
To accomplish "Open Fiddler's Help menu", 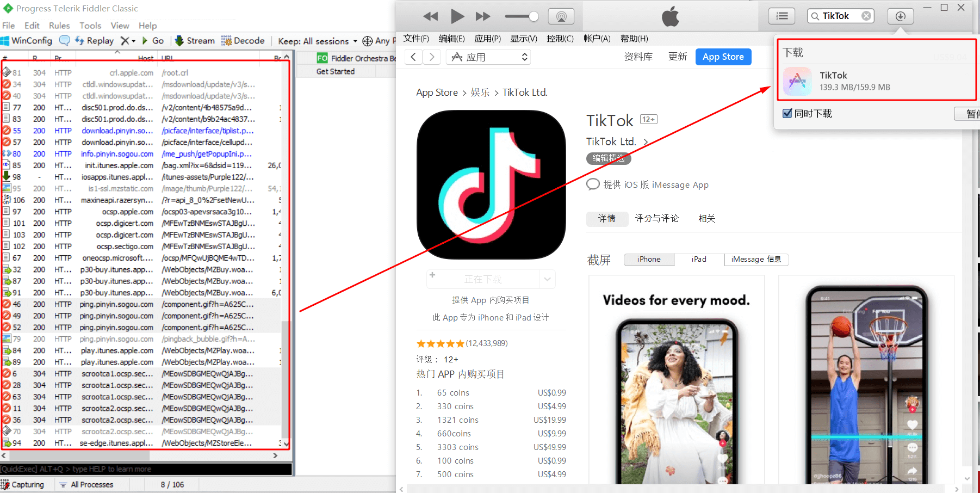I will pos(147,26).
